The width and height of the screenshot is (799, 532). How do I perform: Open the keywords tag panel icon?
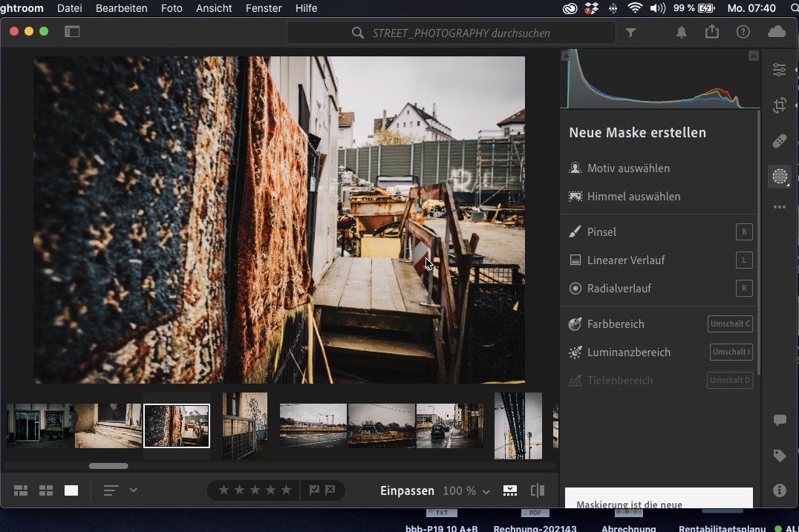point(779,456)
